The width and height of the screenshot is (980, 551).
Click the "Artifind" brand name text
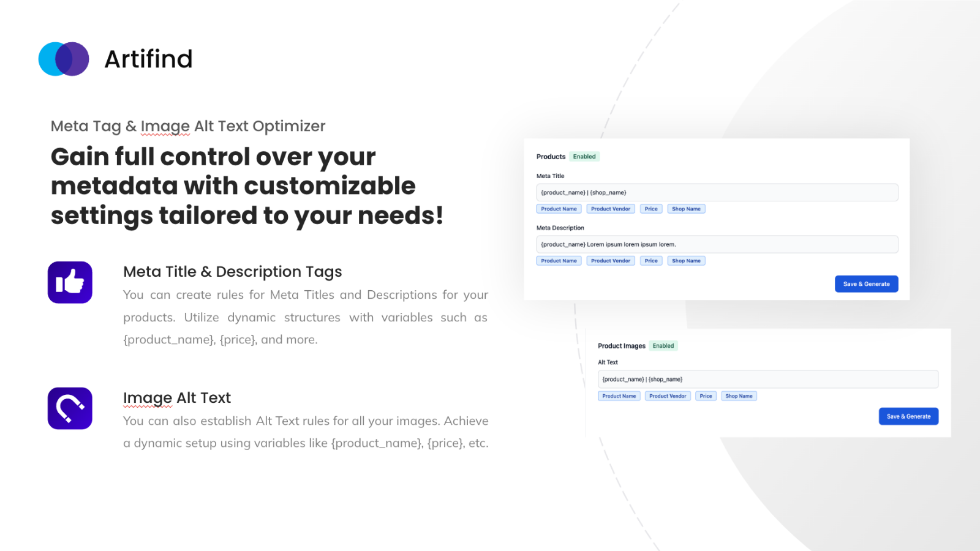click(x=149, y=59)
